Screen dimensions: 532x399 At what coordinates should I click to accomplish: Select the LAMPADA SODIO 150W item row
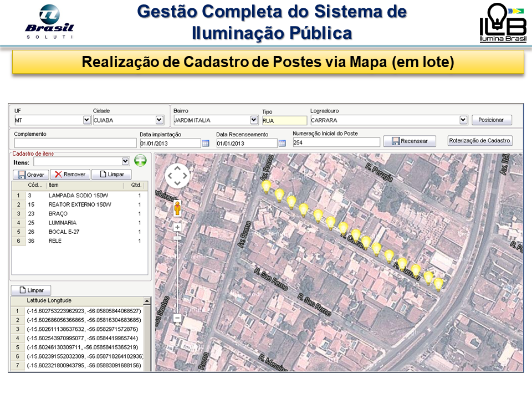point(78,196)
